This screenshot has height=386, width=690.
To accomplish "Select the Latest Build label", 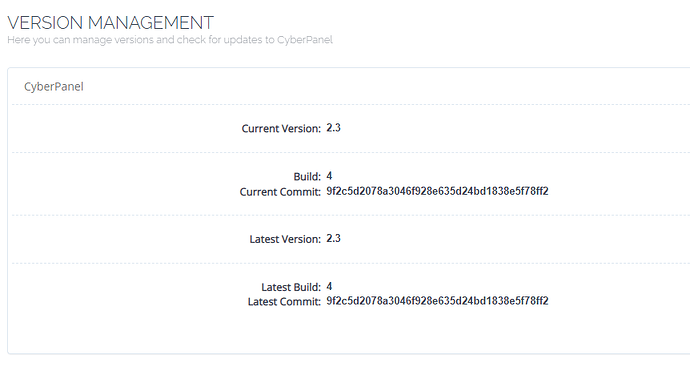I will [x=291, y=287].
